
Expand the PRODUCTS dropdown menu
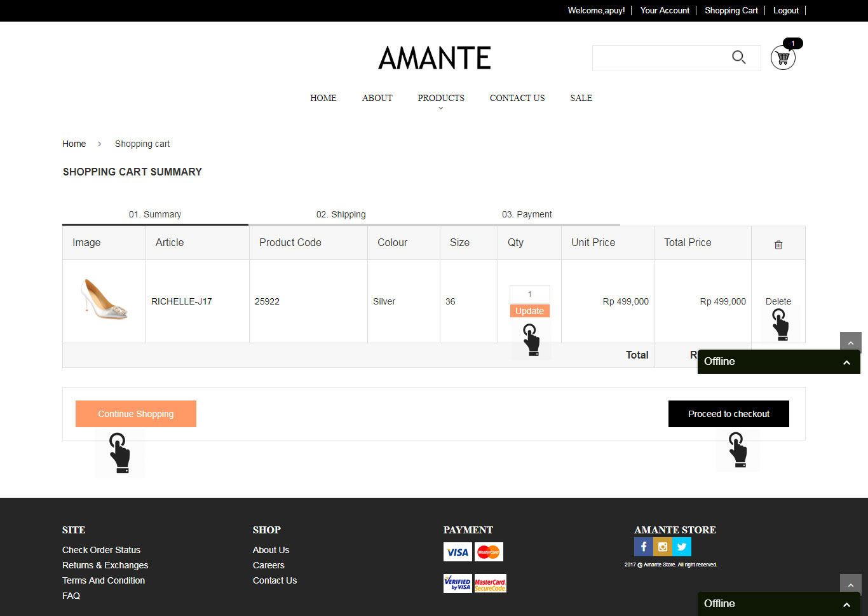pyautogui.click(x=441, y=99)
